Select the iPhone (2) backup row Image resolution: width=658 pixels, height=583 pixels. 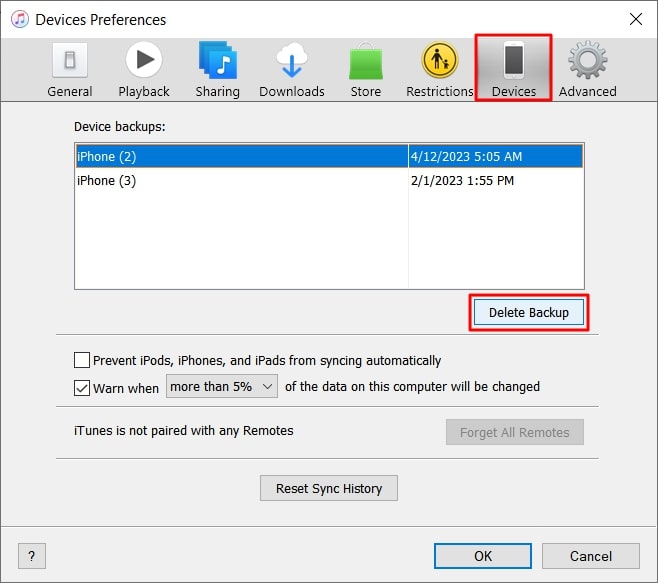pos(329,156)
